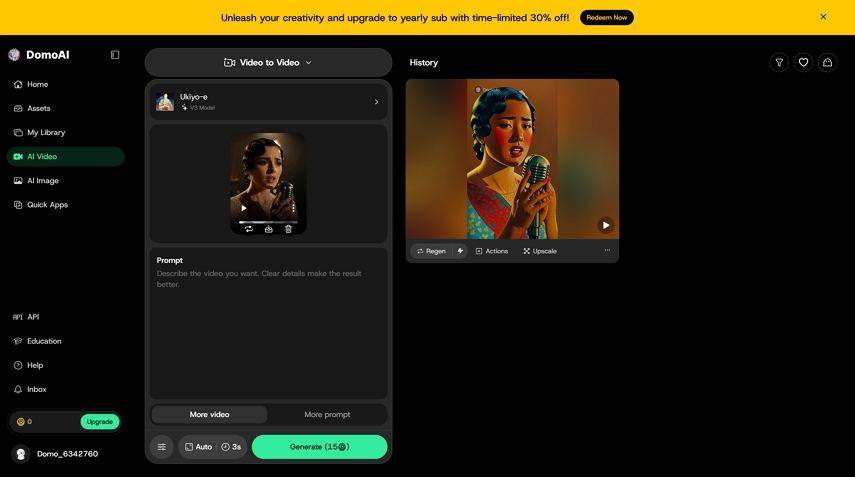Play the generated Ukiyo-e history video

click(606, 225)
